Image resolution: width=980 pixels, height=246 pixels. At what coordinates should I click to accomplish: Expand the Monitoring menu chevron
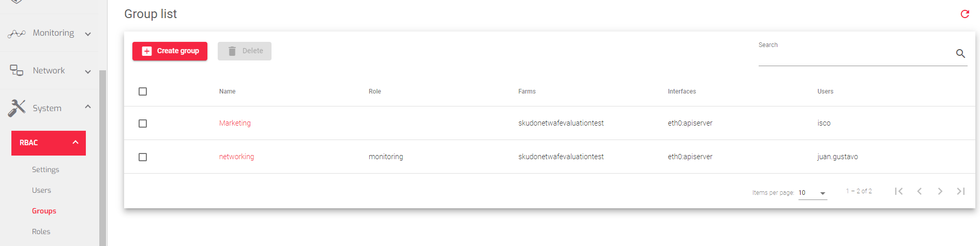coord(88,34)
